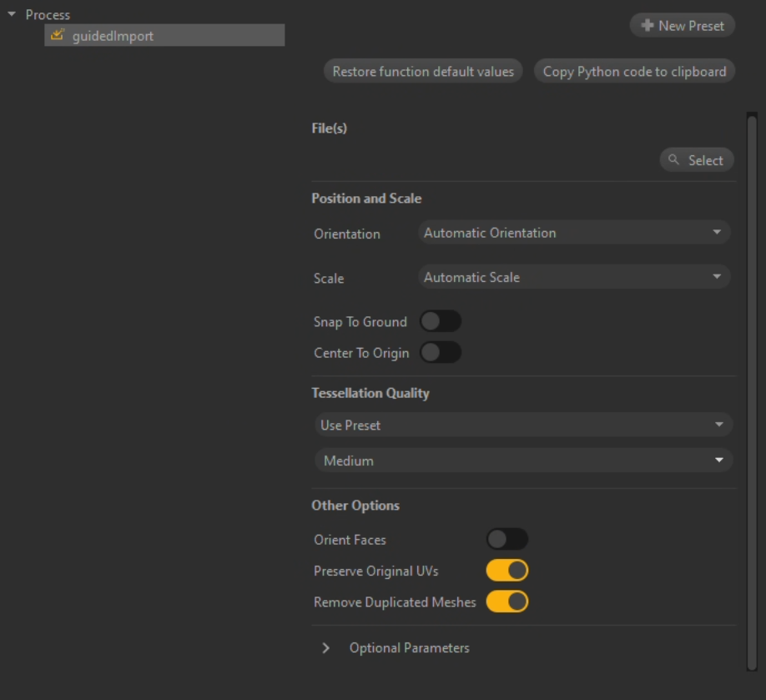The image size is (766, 700).
Task: Enable Snap To Ground
Action: click(x=441, y=321)
